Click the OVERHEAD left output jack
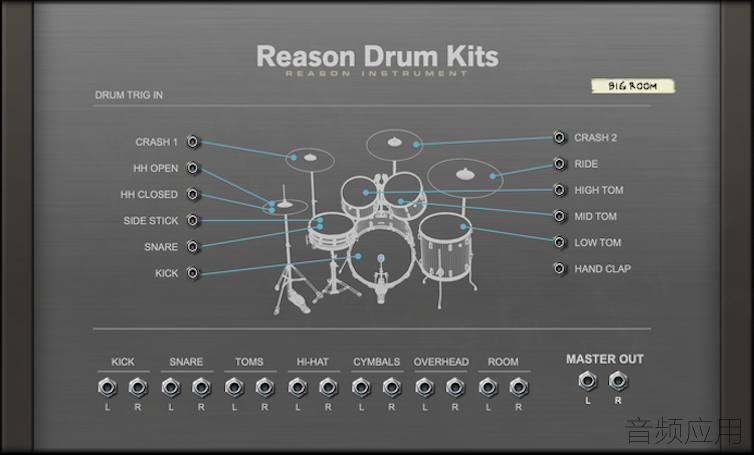 coord(425,387)
